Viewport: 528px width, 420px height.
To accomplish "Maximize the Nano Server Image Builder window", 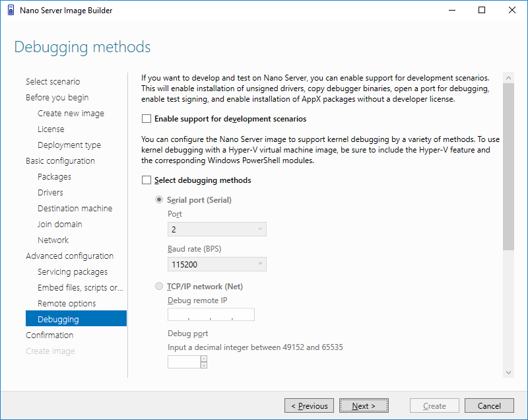I will 482,10.
